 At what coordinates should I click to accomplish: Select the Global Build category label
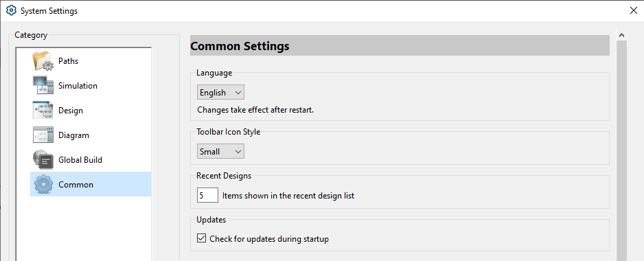[80, 159]
